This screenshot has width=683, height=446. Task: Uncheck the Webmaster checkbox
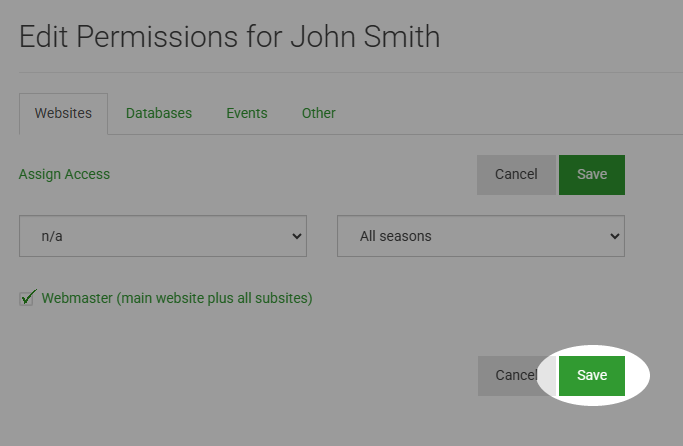pyautogui.click(x=26, y=299)
